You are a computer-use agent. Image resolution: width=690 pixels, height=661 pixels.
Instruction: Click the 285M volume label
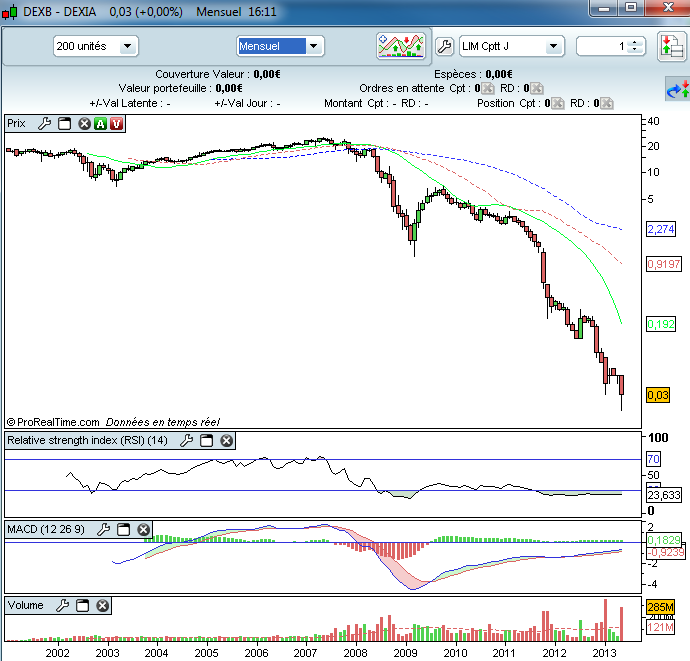pyautogui.click(x=660, y=607)
